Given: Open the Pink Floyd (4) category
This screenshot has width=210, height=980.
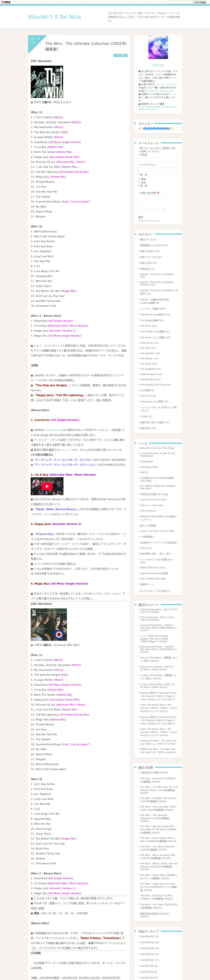Looking at the screenshot, I should pos(148,396).
